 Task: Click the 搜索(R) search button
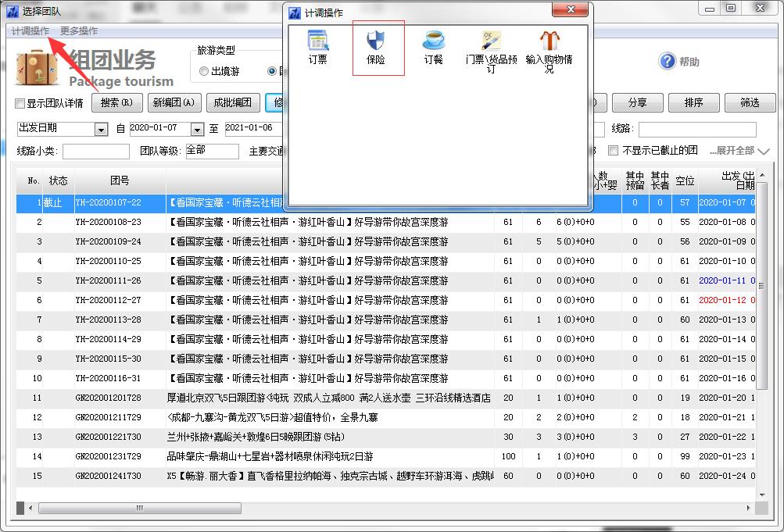tap(116, 103)
